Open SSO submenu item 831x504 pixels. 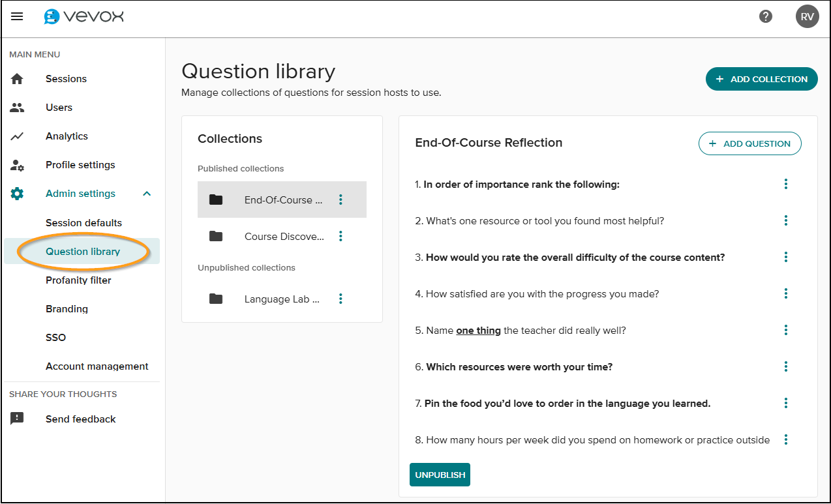point(55,338)
